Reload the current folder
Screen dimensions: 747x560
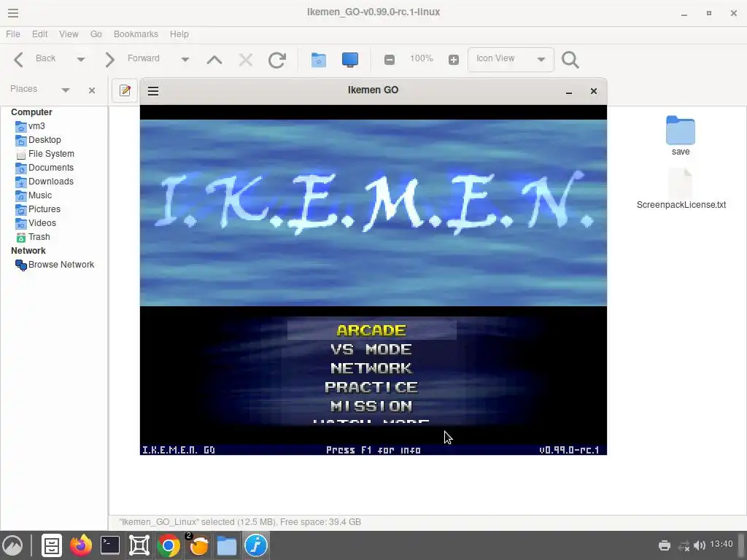[x=276, y=60]
